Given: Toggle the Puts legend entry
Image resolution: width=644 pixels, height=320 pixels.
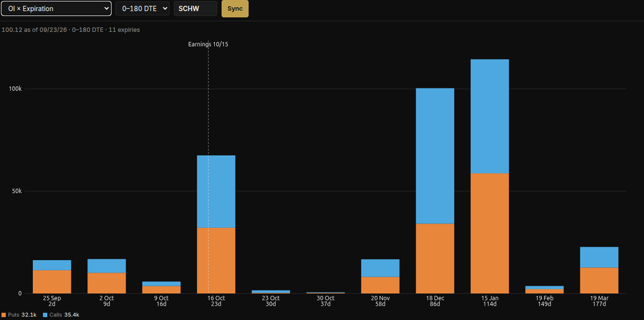Looking at the screenshot, I should click(19, 315).
